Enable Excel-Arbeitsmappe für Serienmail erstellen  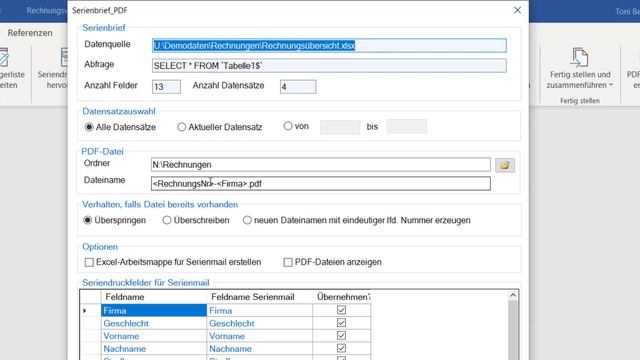[x=89, y=262]
